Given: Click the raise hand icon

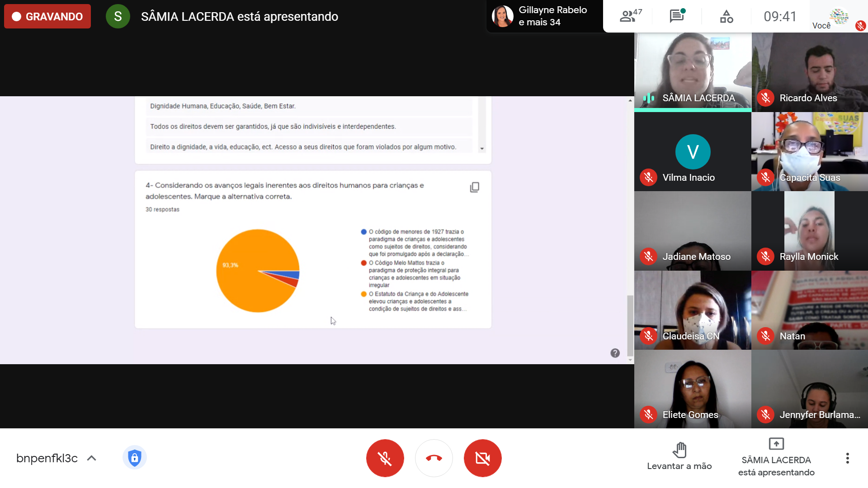Looking at the screenshot, I should pyautogui.click(x=679, y=450).
